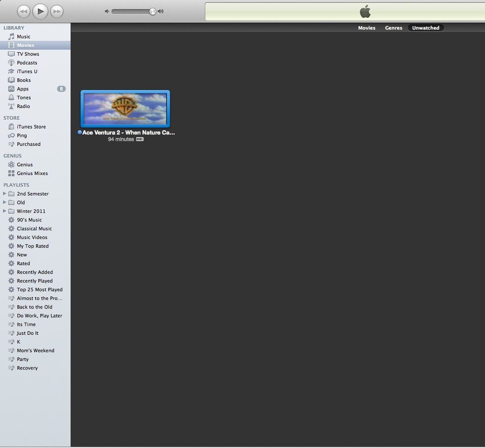Click the iTunes Store bag icon
Screen dimensions: 485x448
tap(11, 127)
